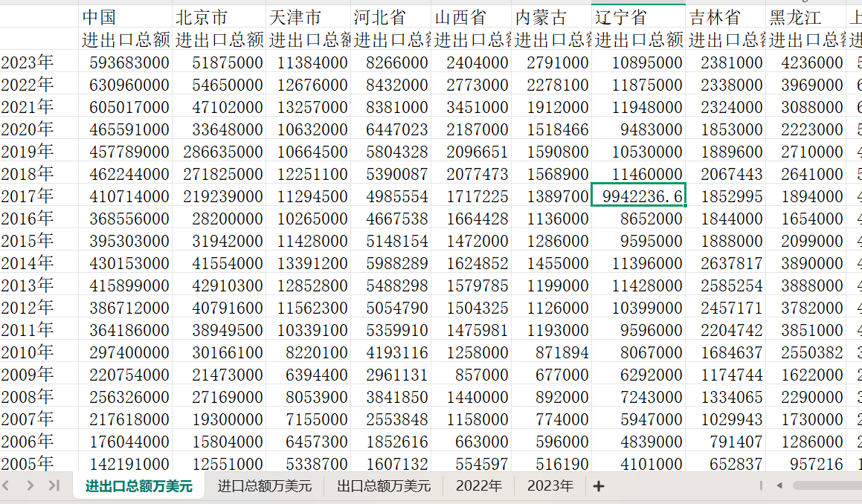Select cell with value 1607132
Viewport: 862px width, 504px height.
click(x=391, y=463)
